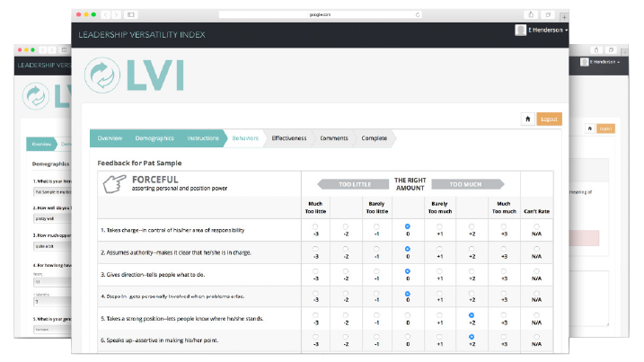Viewport: 644px width, 362px height.
Task: Click the comment text area in right background window
Action: click(589, 299)
